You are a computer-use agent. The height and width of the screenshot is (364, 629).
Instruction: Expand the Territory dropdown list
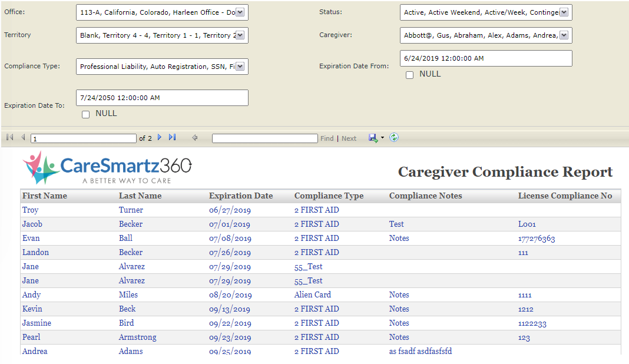click(240, 35)
